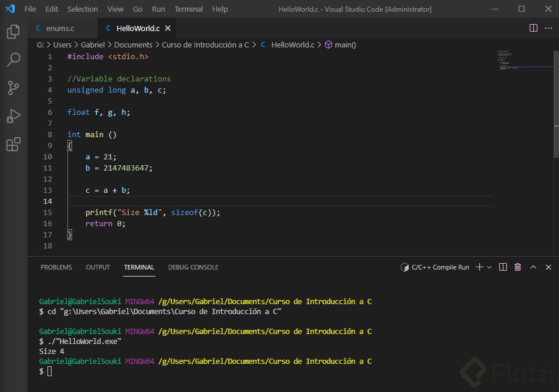Viewport: 559px width, 392px height.
Task: Click the Size 4 terminal output
Action: [x=52, y=352]
